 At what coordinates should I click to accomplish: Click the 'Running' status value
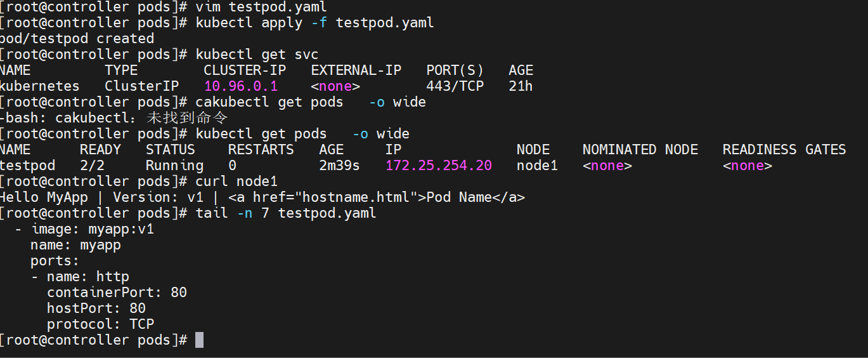pyautogui.click(x=174, y=165)
